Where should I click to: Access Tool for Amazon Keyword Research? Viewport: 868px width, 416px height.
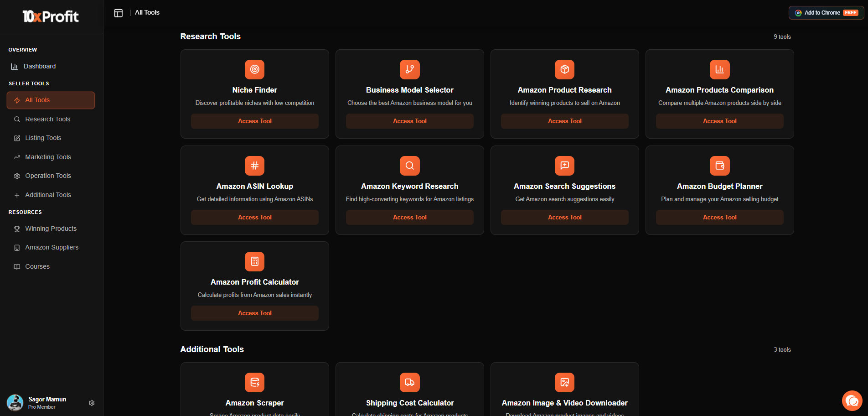(x=410, y=217)
